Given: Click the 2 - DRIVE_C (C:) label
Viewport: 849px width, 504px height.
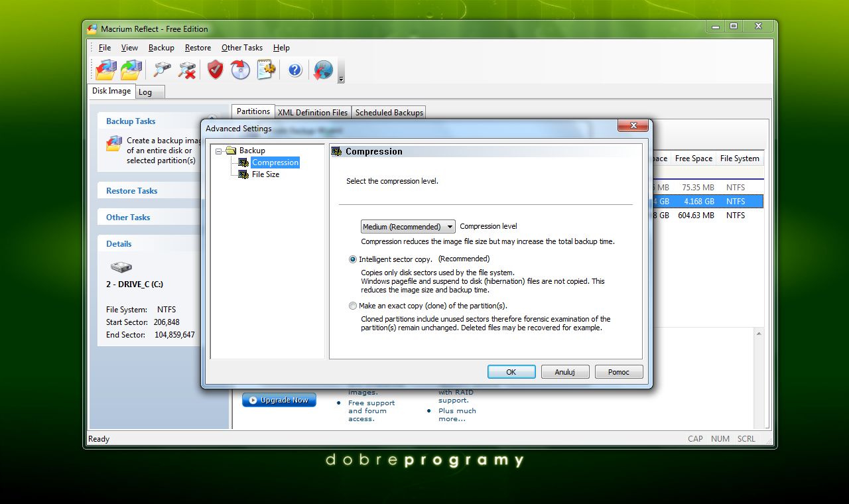Looking at the screenshot, I should tap(135, 284).
